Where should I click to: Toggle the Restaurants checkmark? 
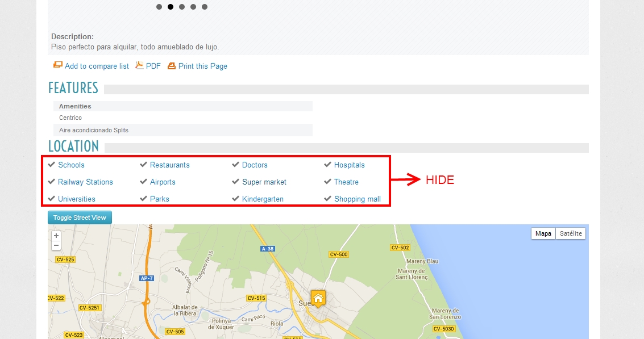tap(143, 165)
